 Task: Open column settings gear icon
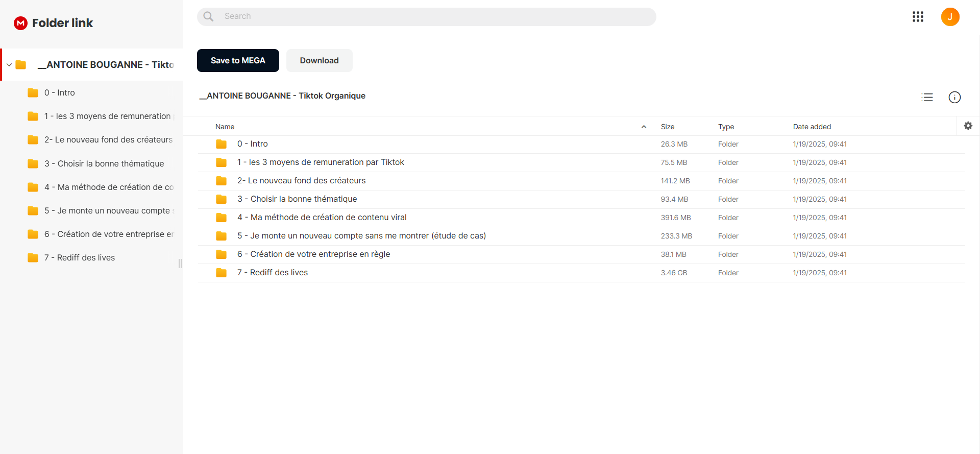[968, 126]
